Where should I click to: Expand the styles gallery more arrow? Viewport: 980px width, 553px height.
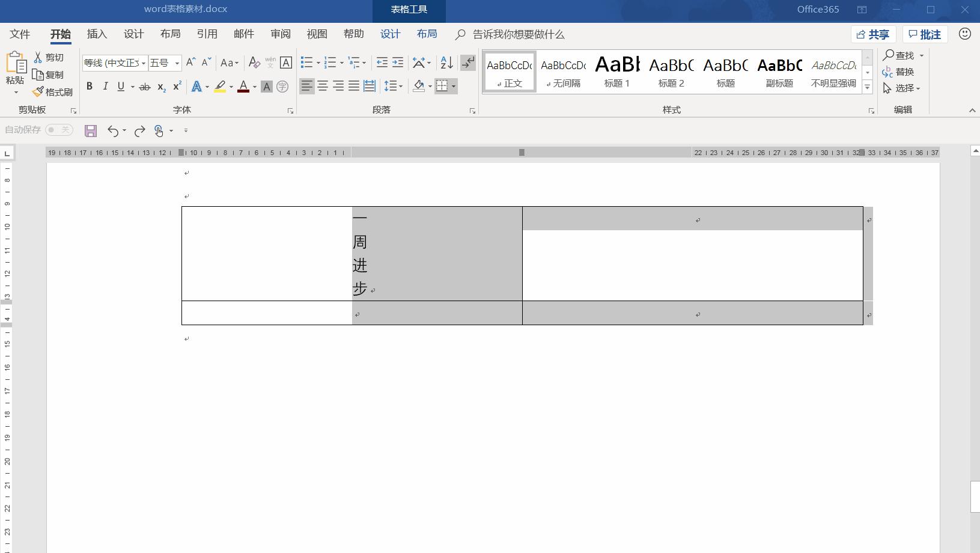point(867,87)
